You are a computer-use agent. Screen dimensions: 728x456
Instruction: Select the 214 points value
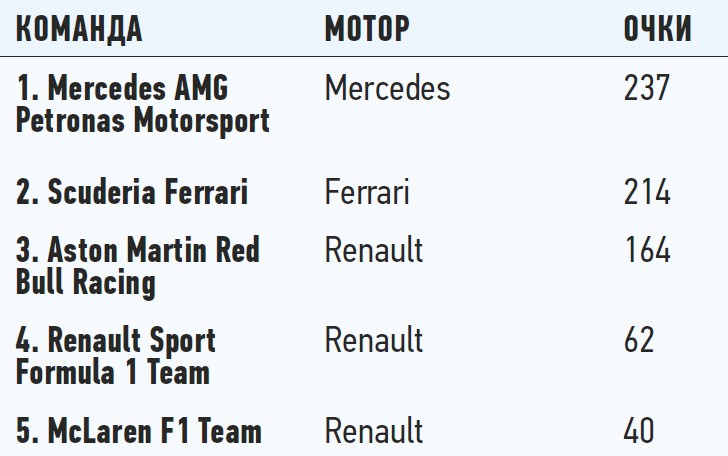pos(646,191)
